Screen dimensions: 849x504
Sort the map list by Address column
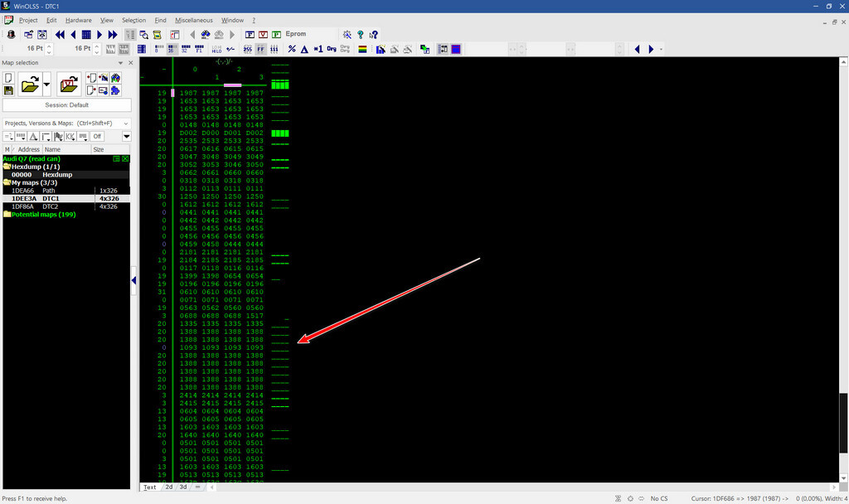pos(28,149)
